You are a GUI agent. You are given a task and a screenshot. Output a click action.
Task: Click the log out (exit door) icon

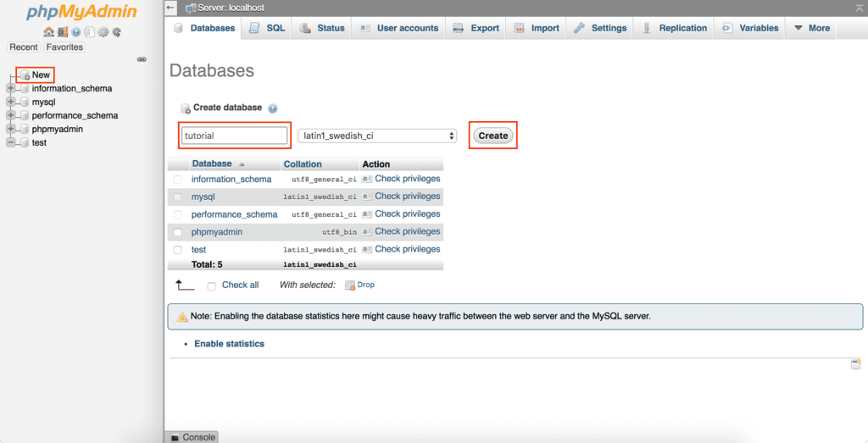[x=62, y=32]
